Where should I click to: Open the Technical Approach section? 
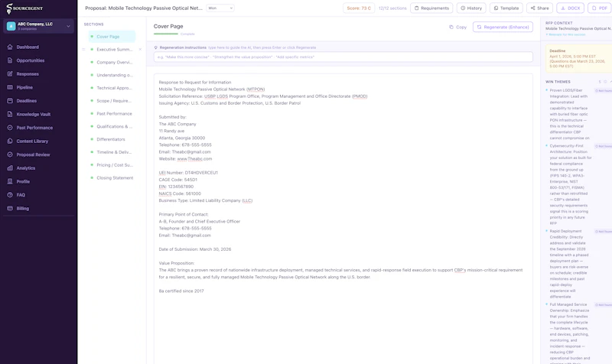tap(112, 88)
